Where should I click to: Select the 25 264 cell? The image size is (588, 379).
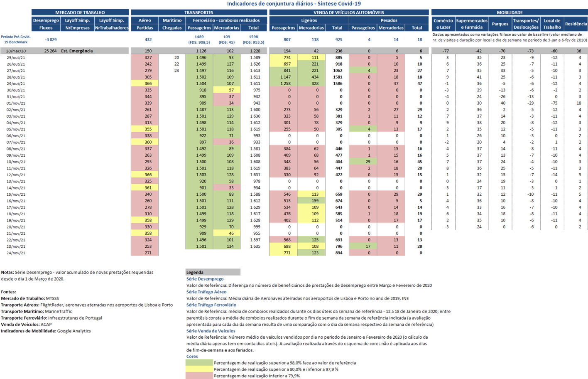click(50, 51)
